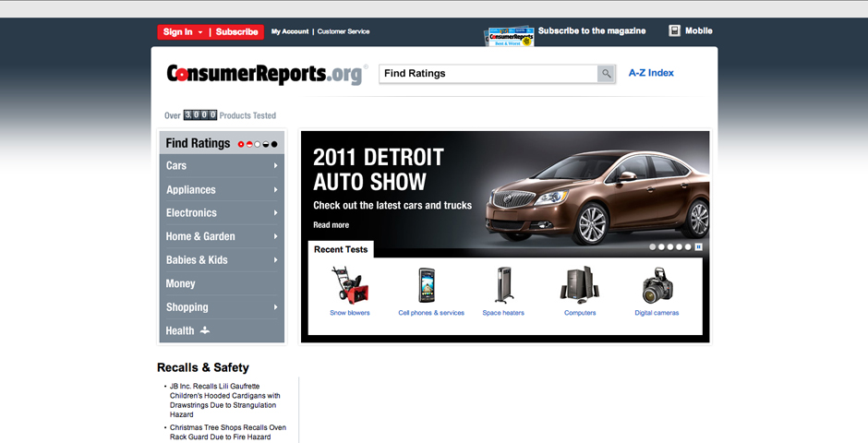Expand the Home & Garden submenu arrow

275,236
